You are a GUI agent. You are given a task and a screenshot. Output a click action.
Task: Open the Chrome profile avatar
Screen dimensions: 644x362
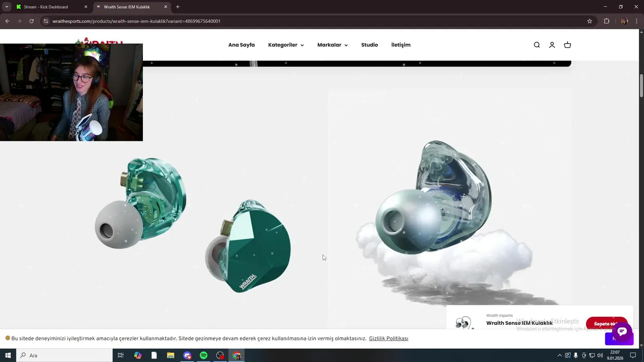click(x=624, y=21)
